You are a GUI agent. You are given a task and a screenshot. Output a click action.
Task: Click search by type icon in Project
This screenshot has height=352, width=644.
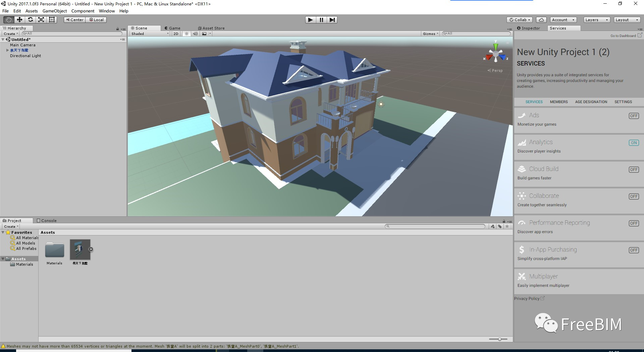pyautogui.click(x=492, y=226)
